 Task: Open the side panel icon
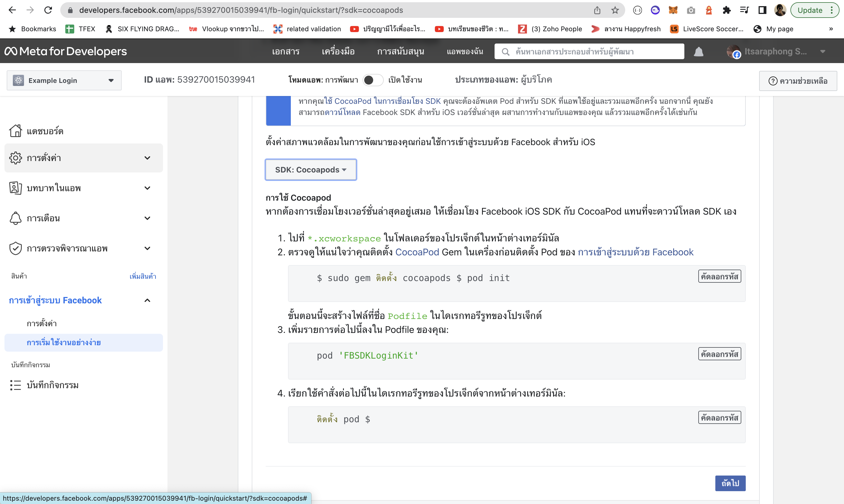click(762, 10)
